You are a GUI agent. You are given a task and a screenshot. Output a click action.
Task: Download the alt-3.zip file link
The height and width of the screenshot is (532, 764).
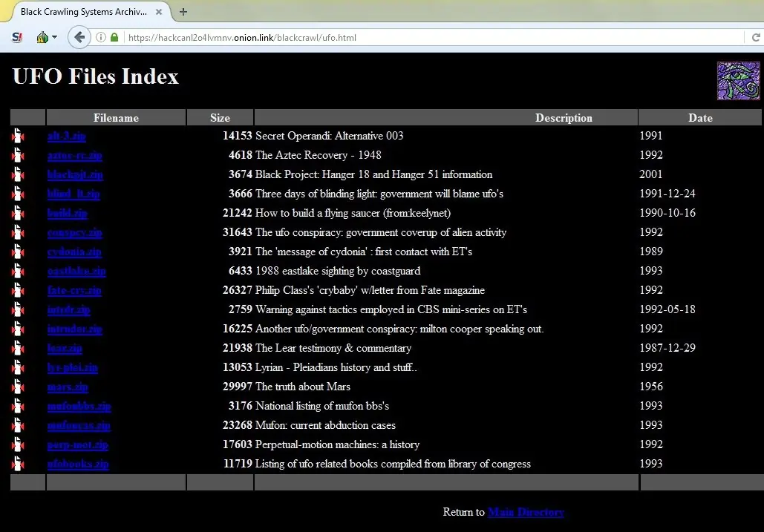(x=67, y=136)
